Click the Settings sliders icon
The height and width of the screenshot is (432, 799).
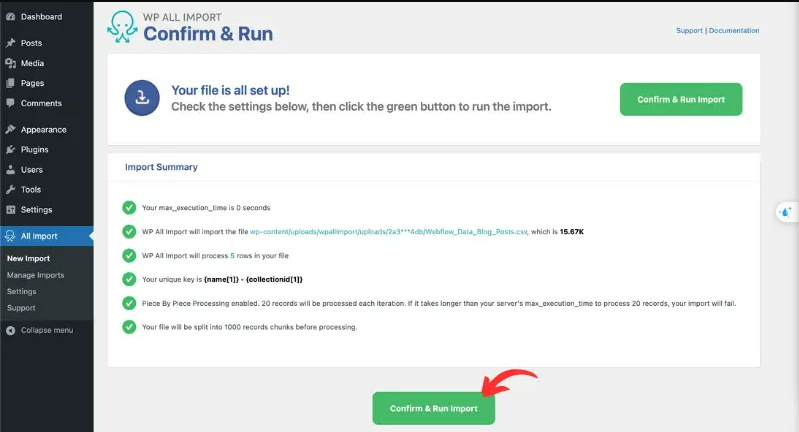pos(10,209)
